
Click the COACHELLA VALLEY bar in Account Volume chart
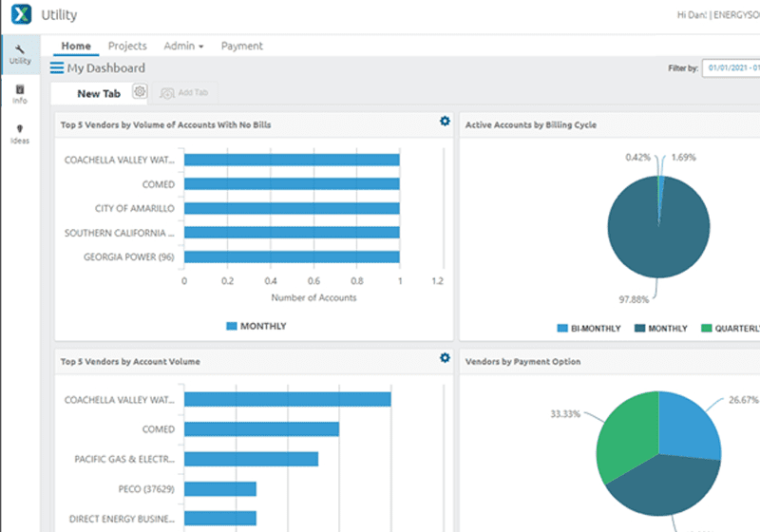tap(288, 400)
